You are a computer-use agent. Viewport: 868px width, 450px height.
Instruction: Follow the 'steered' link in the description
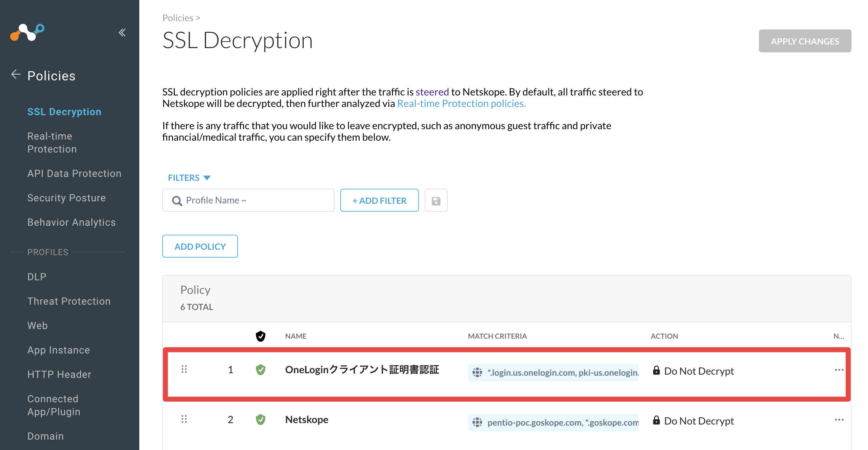pos(432,92)
